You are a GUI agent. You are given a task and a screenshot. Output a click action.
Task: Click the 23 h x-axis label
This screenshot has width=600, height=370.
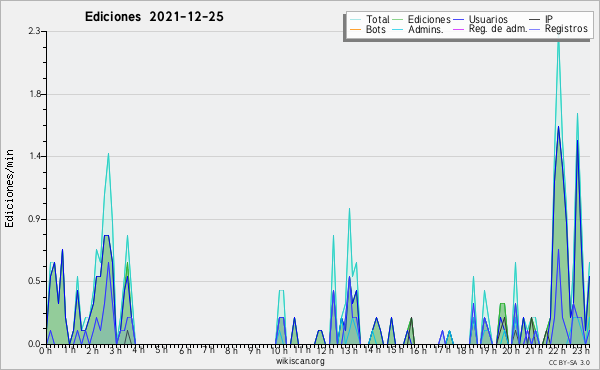581,351
